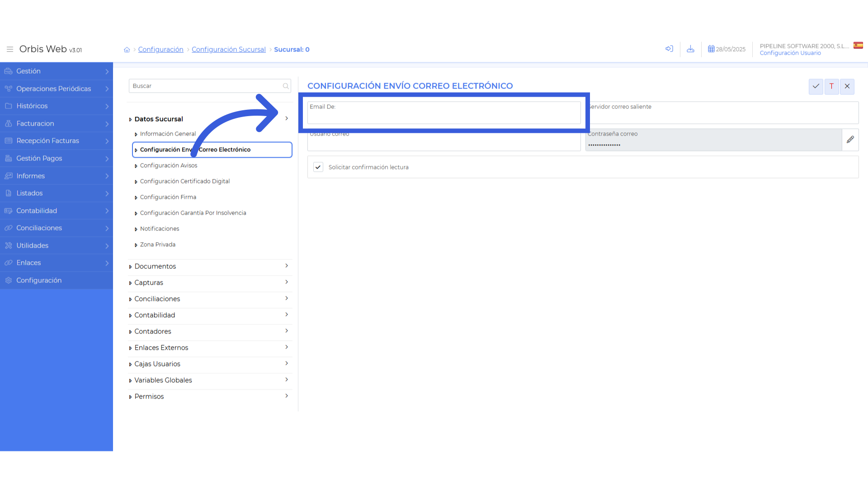Viewport: 868px width, 488px height.
Task: Click the Sucursal: 0 breadcrumb
Action: point(292,49)
